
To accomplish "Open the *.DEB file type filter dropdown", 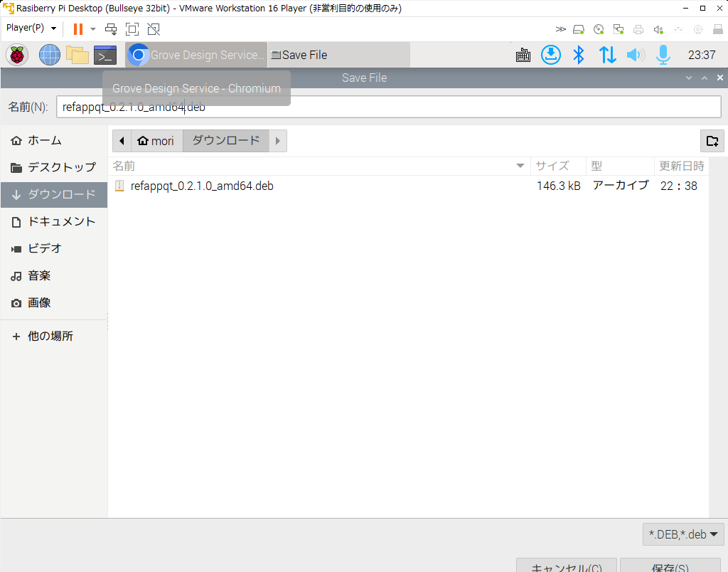I will click(683, 534).
